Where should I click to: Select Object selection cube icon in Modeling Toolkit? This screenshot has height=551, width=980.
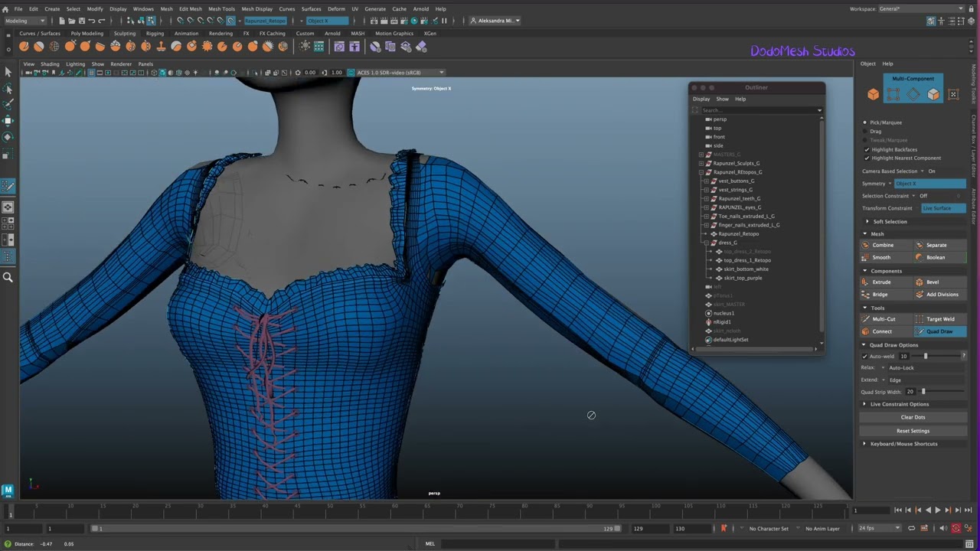[874, 94]
